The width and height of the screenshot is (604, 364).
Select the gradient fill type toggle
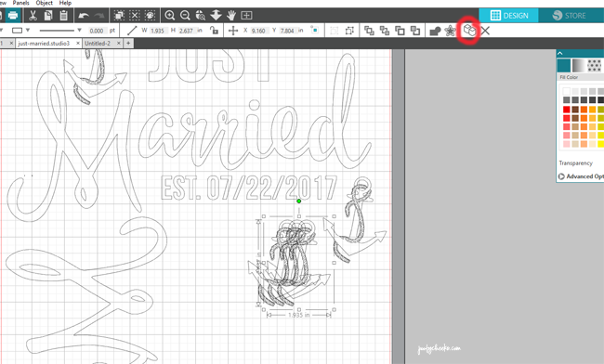579,65
